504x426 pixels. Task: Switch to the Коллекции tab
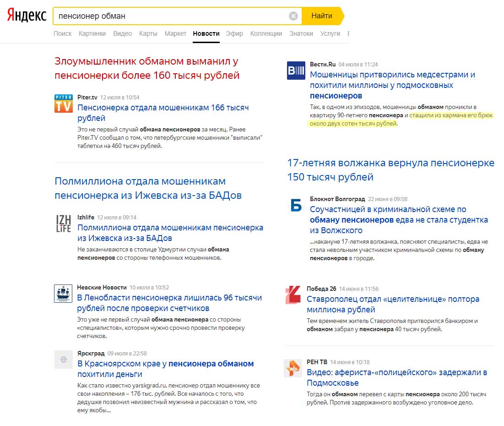266,33
